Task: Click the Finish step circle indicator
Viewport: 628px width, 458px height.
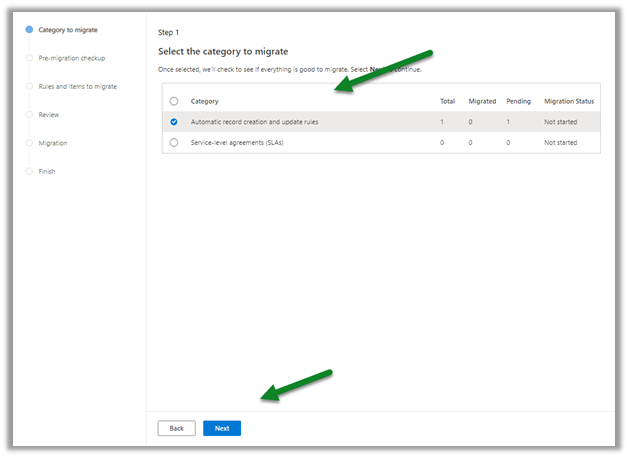Action: pos(29,171)
